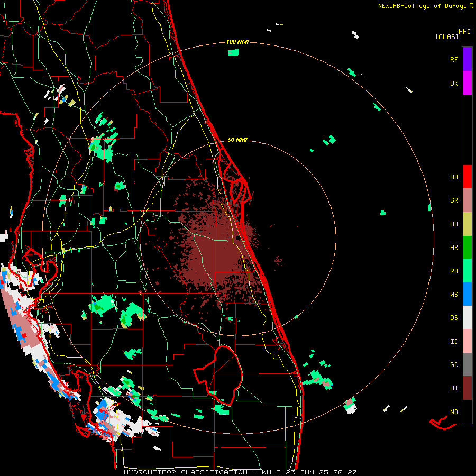The width and height of the screenshot is (476, 476).
Task: Click the HA legend label
Action: coord(454,177)
